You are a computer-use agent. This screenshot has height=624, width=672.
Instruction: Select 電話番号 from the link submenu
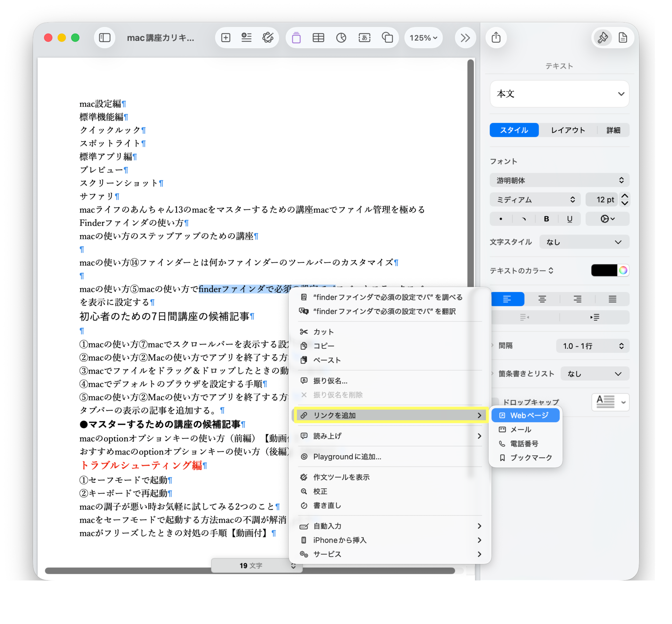525,444
